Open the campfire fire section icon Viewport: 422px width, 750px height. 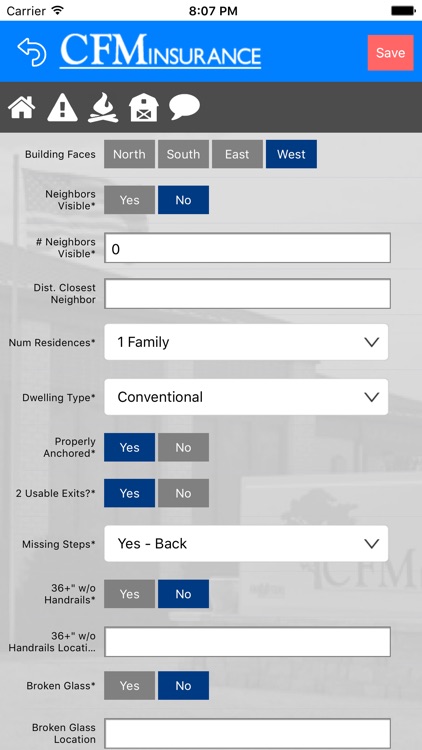pyautogui.click(x=103, y=108)
